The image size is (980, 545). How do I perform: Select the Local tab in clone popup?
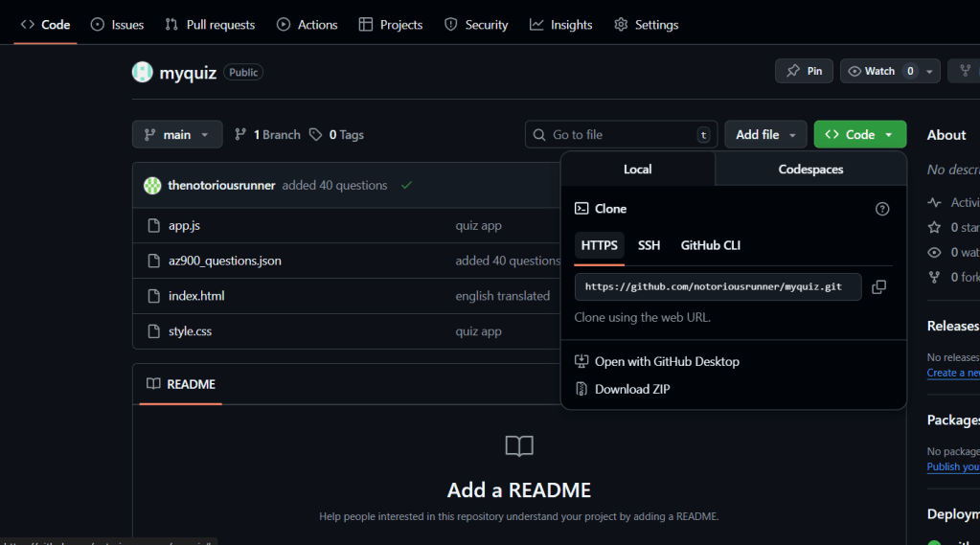[637, 170]
